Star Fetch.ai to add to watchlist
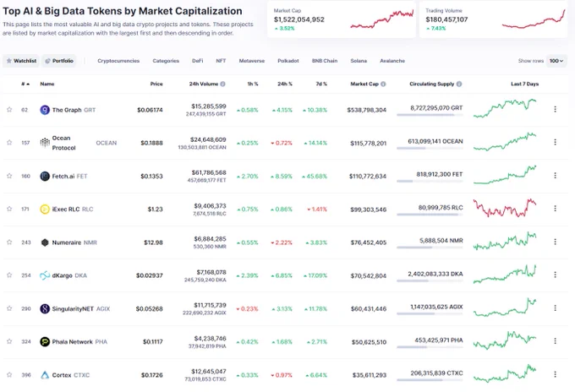Image resolution: width=575 pixels, height=392 pixels. (x=9, y=176)
